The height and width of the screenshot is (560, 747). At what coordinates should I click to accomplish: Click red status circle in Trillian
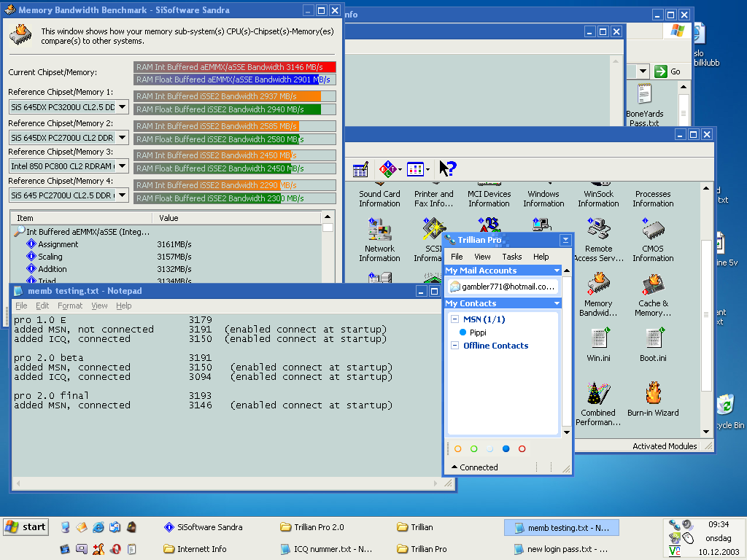522,448
